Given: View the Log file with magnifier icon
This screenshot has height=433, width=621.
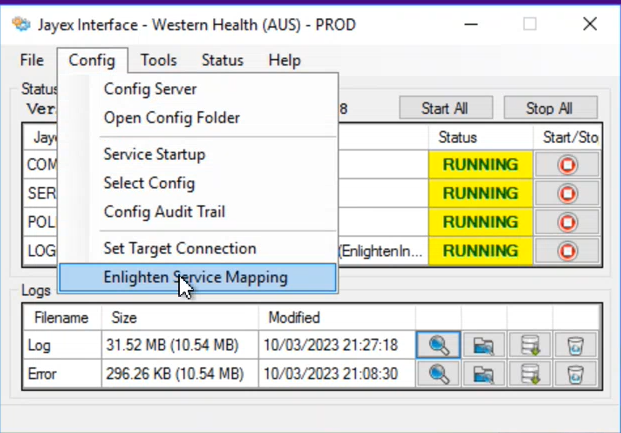Looking at the screenshot, I should point(438,345).
